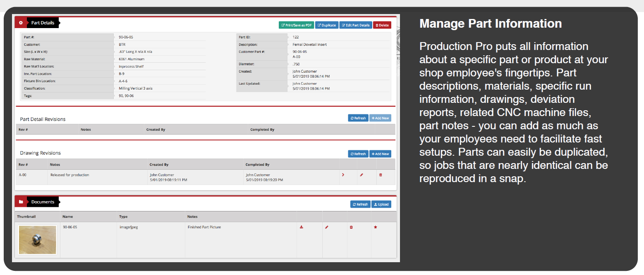Edit the A-00 drawing revision with the pencil

pyautogui.click(x=362, y=175)
